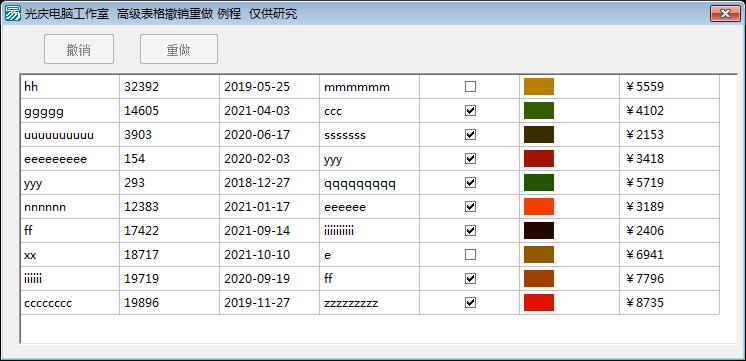This screenshot has width=746, height=361.
Task: Select the date cell 2020-09-19
Action: [269, 278]
